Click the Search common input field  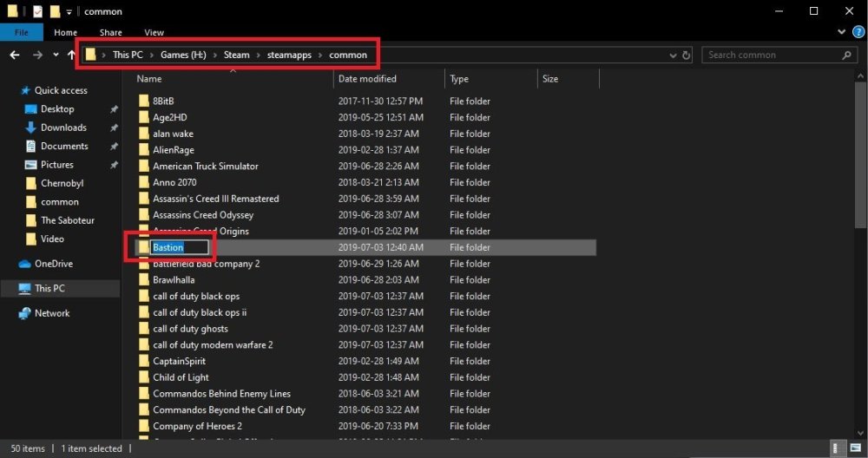coord(773,55)
